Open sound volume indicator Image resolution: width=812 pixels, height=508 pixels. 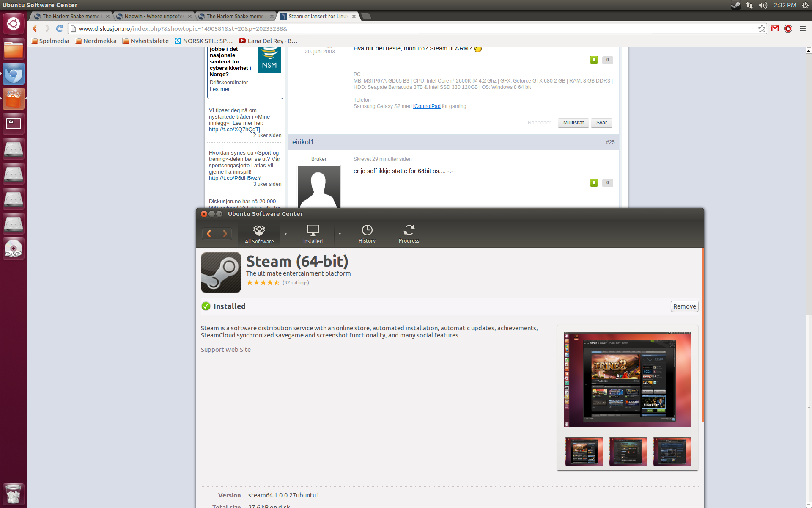(x=763, y=5)
